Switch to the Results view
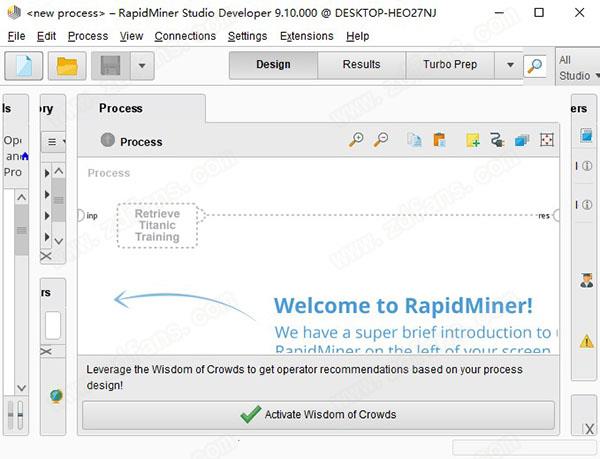 coord(361,64)
